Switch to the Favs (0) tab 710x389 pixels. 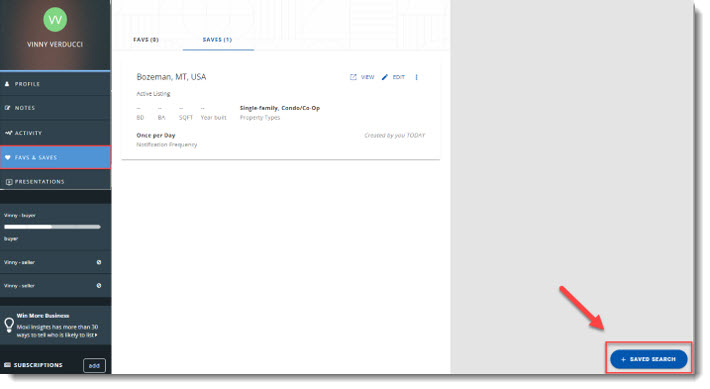[x=146, y=40]
